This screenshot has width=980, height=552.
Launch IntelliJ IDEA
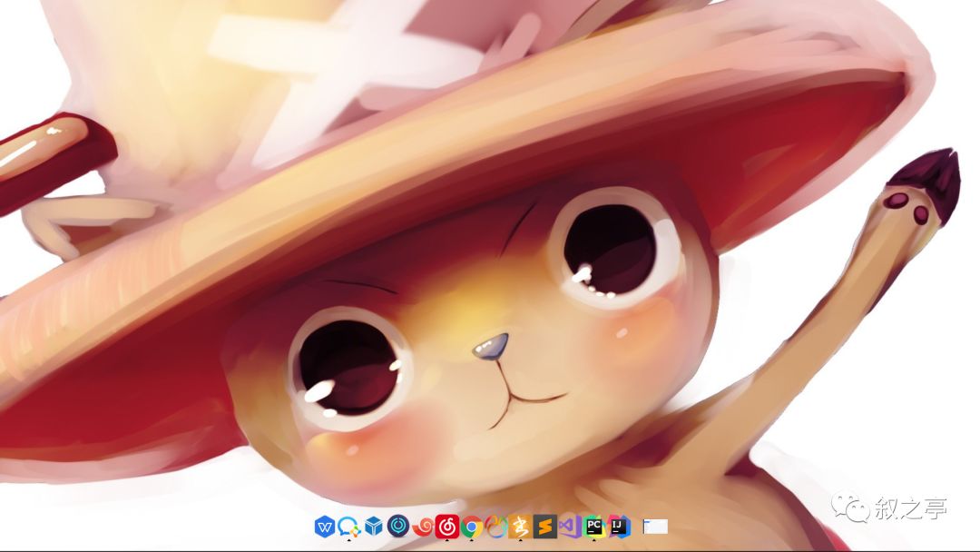pos(619,527)
